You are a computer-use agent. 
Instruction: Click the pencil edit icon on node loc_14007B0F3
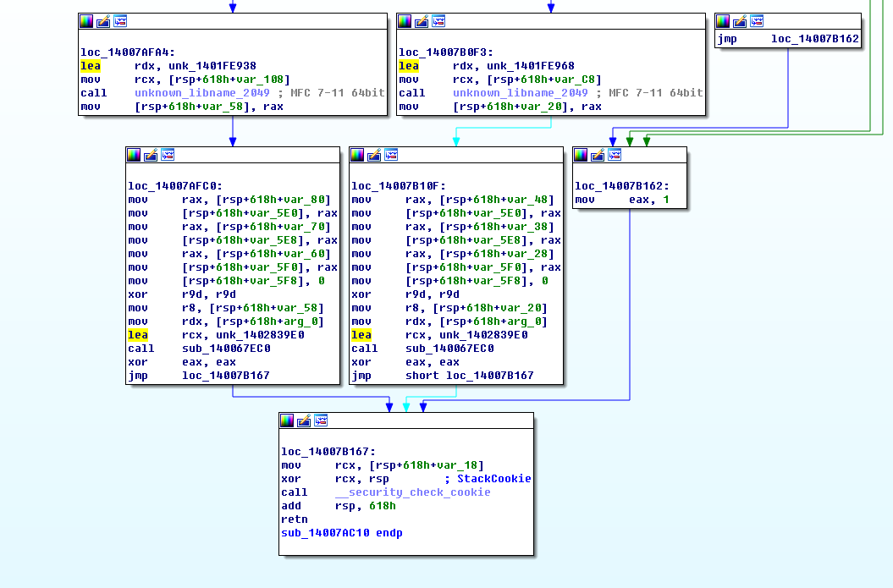tap(422, 22)
